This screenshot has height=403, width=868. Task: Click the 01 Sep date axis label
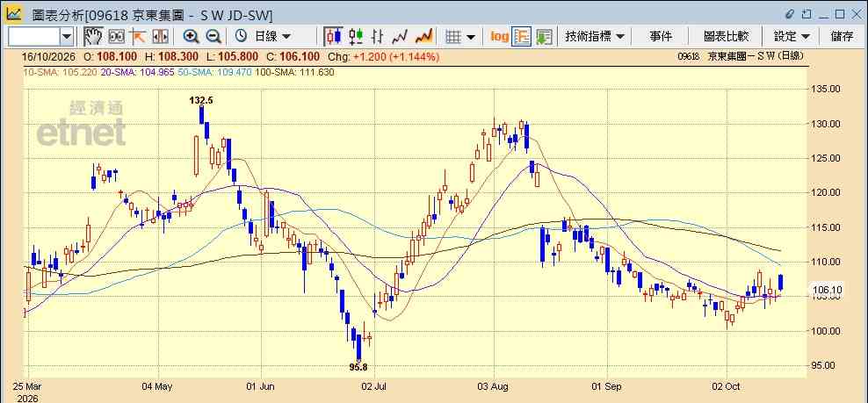pyautogui.click(x=608, y=386)
